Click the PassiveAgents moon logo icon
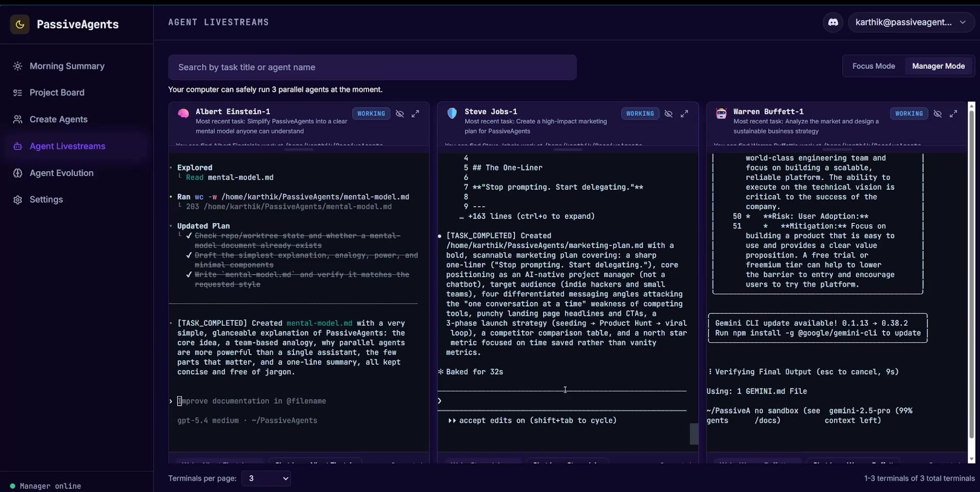The width and height of the screenshot is (980, 492). pyautogui.click(x=20, y=24)
